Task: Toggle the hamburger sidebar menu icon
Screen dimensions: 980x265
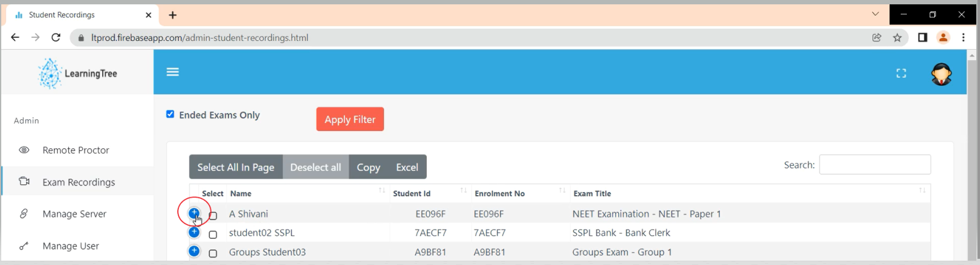Action: tap(173, 72)
